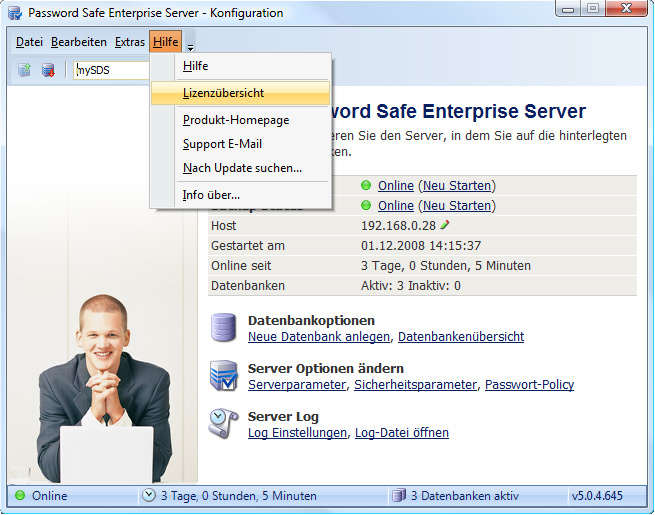
Task: Select Lizenzübersicht from the Hilfe menu
Action: pyautogui.click(x=241, y=93)
